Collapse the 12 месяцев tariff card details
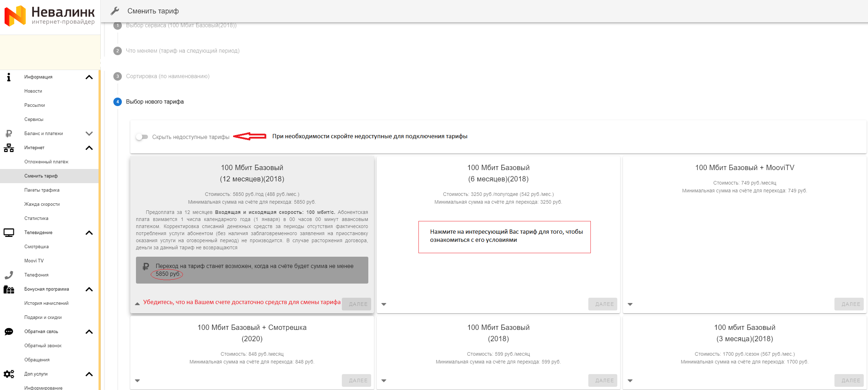The width and height of the screenshot is (868, 390). click(x=137, y=304)
